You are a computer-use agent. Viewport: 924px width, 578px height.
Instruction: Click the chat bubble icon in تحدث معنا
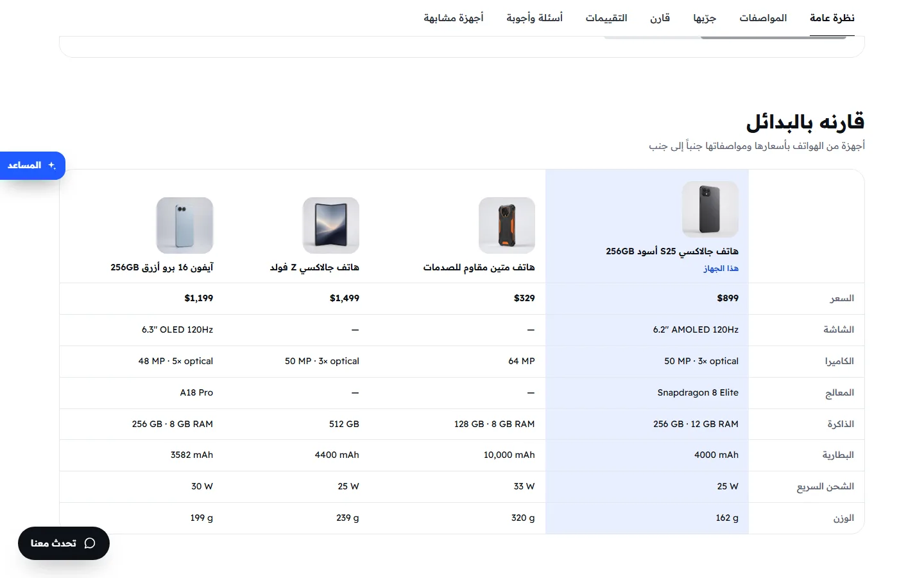(90, 543)
